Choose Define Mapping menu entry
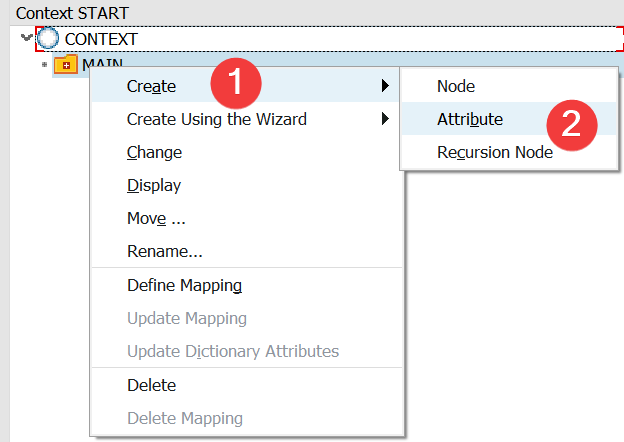Image resolution: width=624 pixels, height=442 pixels. tap(185, 285)
